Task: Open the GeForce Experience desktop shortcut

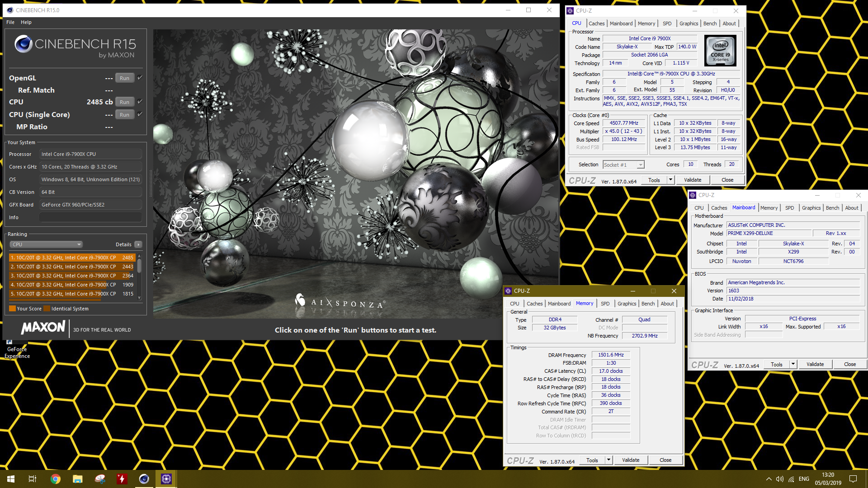Action: [x=17, y=349]
